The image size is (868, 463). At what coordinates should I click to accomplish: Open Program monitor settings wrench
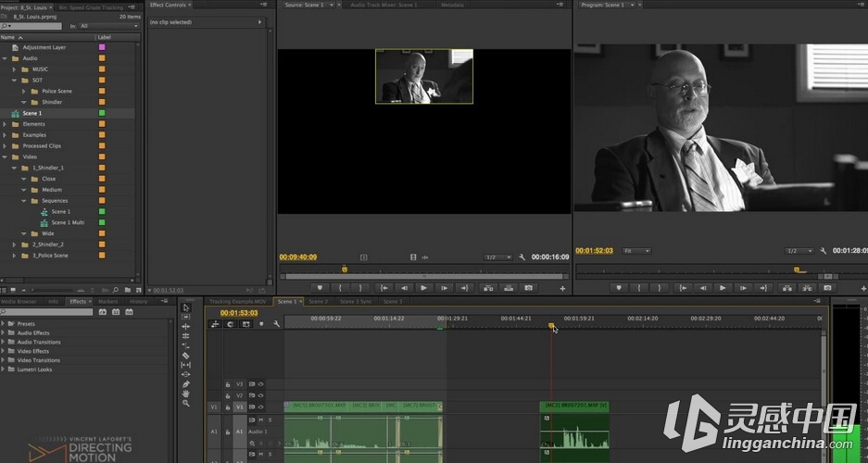click(x=824, y=251)
